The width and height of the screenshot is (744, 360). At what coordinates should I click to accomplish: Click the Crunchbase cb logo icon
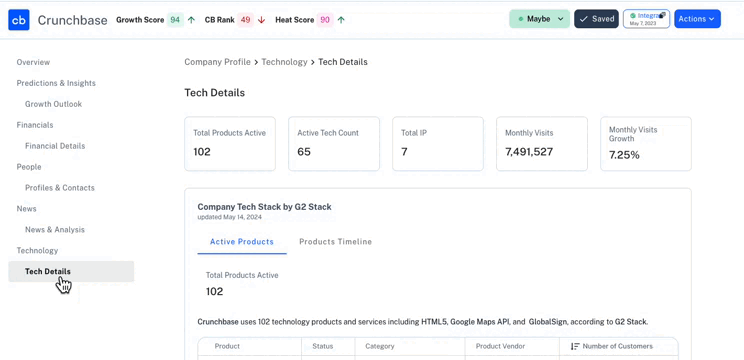(x=19, y=20)
